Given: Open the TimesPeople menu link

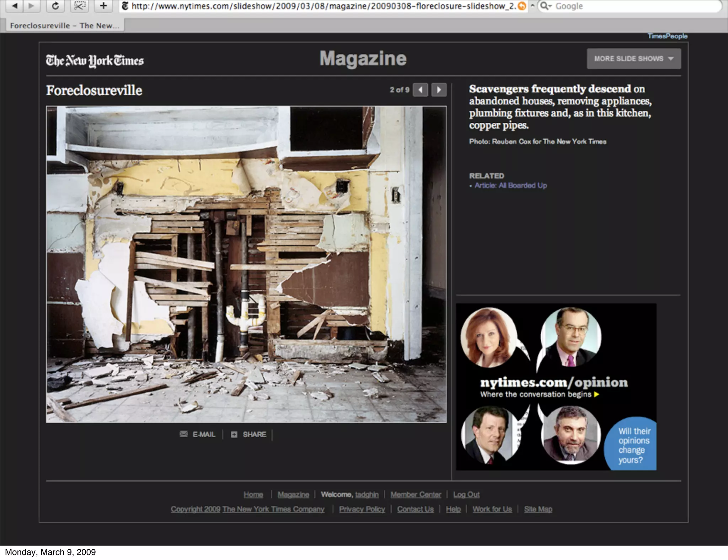Looking at the screenshot, I should (667, 36).
